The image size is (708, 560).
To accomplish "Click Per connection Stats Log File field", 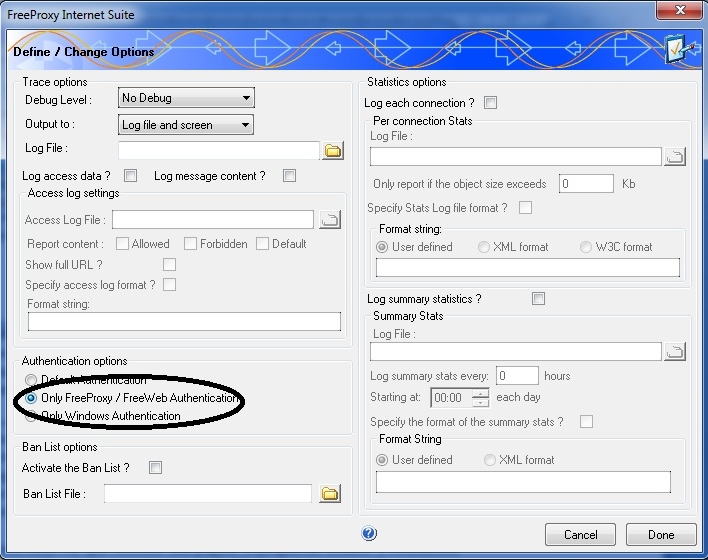I will point(516,157).
